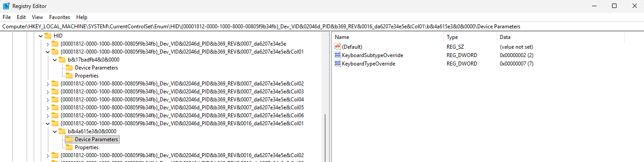Sort values by the Name column header
This screenshot has width=644, height=162.
click(x=388, y=37)
